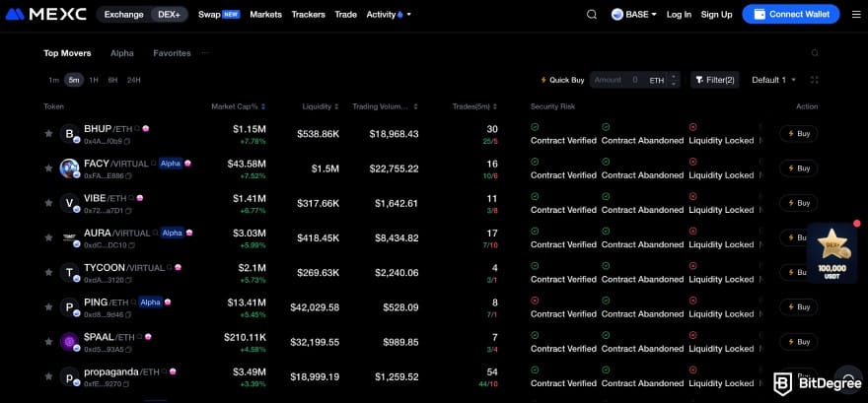Click the BHUP Liquidity Locked red icon
This screenshot has width=868, height=403.
click(692, 127)
